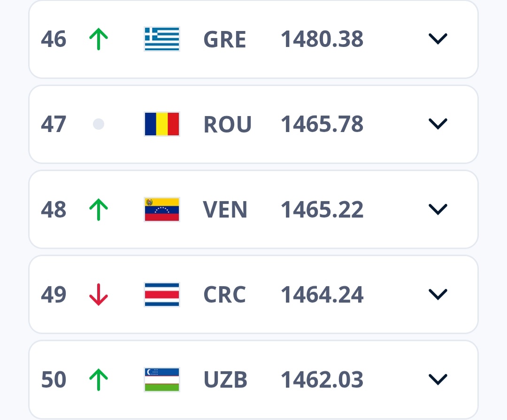Viewport: 507px width, 420px height.
Task: Click the Romania flag icon
Action: pos(162,124)
